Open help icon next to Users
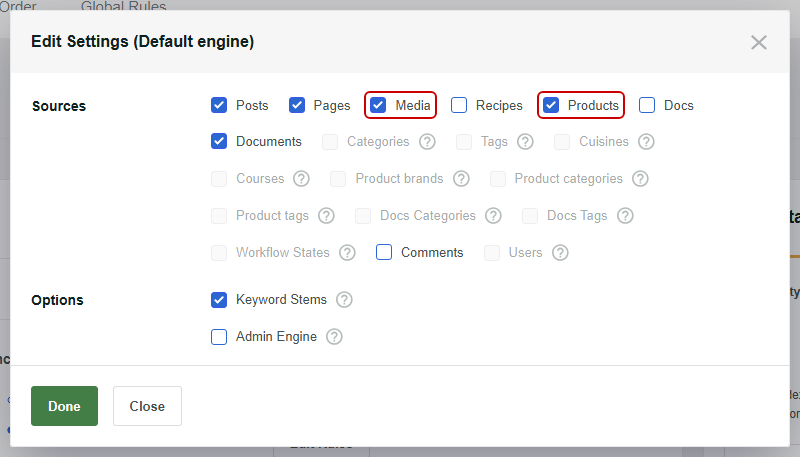Screen dimensions: 800x457 [560, 252]
